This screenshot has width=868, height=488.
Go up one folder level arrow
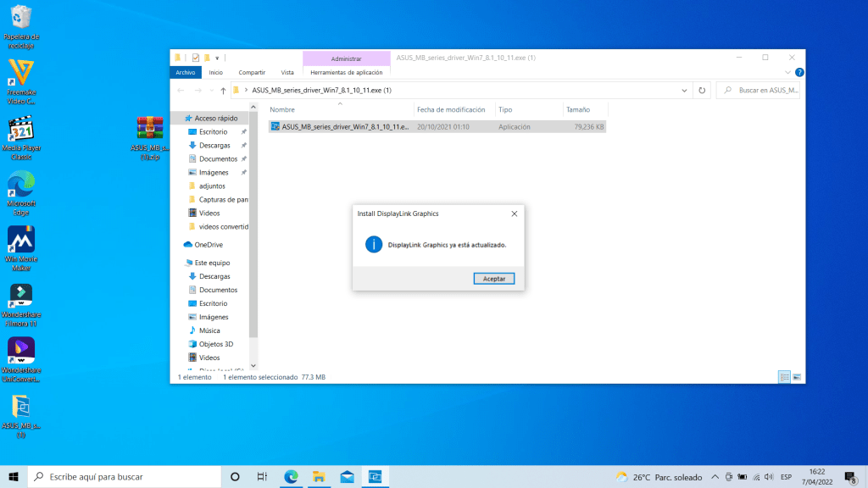pos(223,90)
